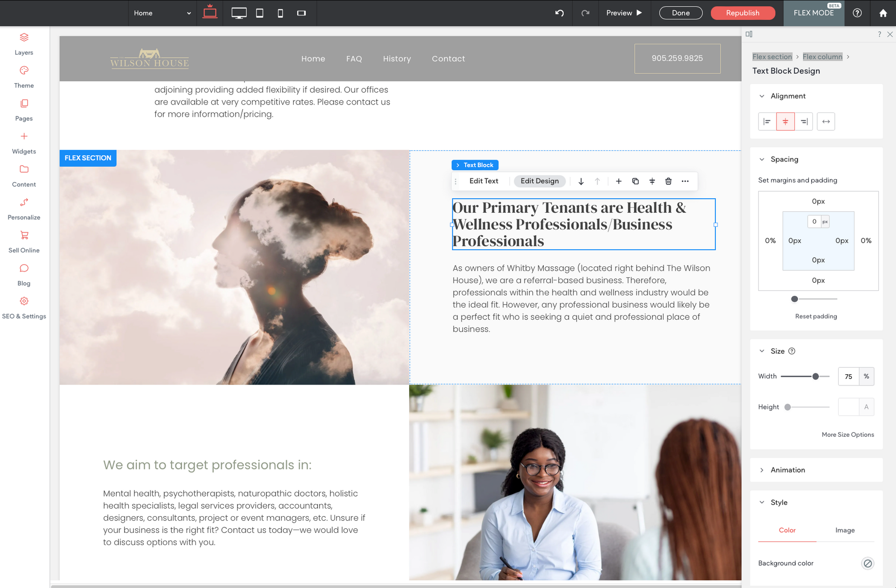Click the Layers panel icon in sidebar
Viewport: 896px width, 588px height.
coord(24,37)
